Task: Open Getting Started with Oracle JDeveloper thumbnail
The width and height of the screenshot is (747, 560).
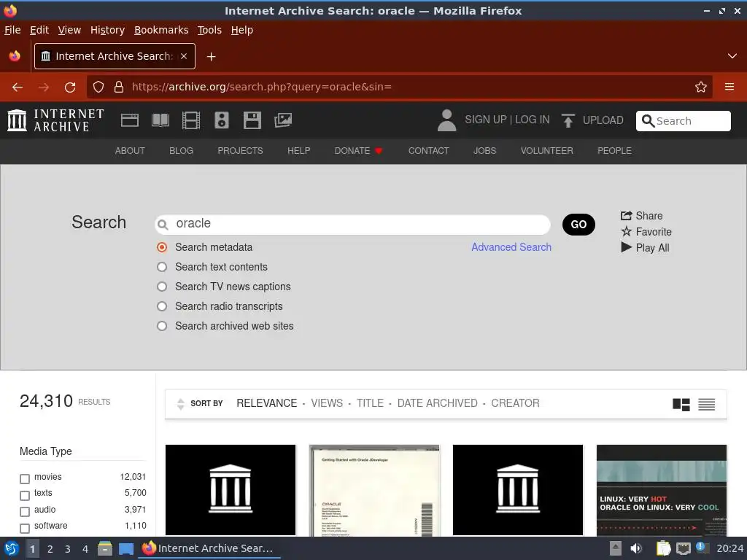Action: (374, 490)
